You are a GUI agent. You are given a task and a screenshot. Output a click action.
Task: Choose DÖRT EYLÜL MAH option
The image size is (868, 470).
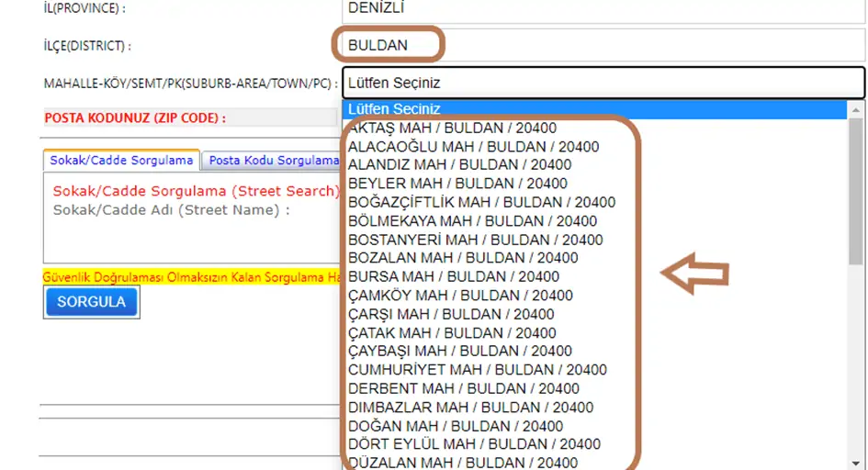474,444
